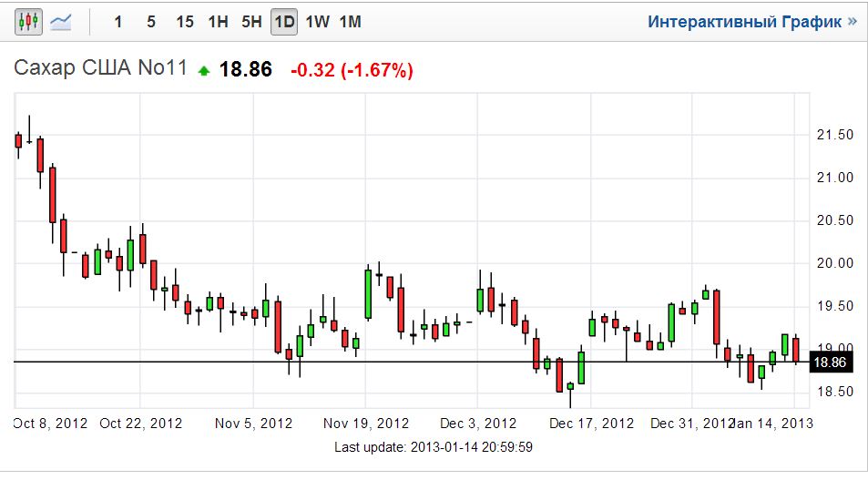Switch to the 1M monthly timeframe
868x480 pixels.
point(351,22)
